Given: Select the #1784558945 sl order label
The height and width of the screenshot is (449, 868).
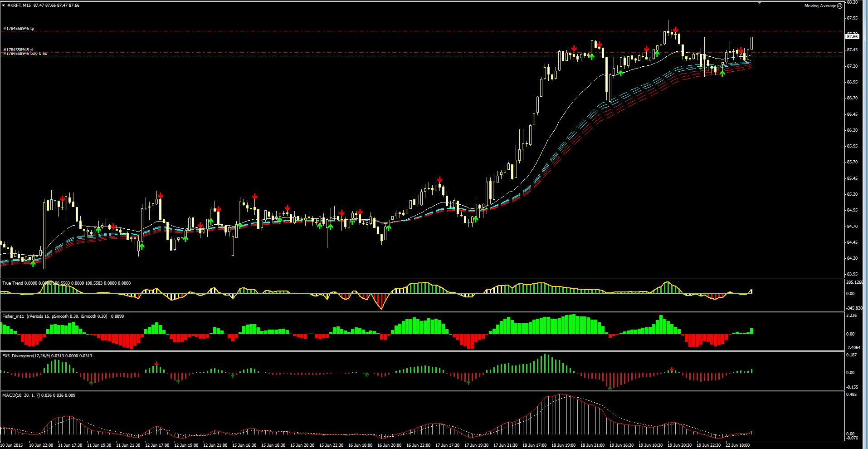Looking at the screenshot, I should point(18,49).
